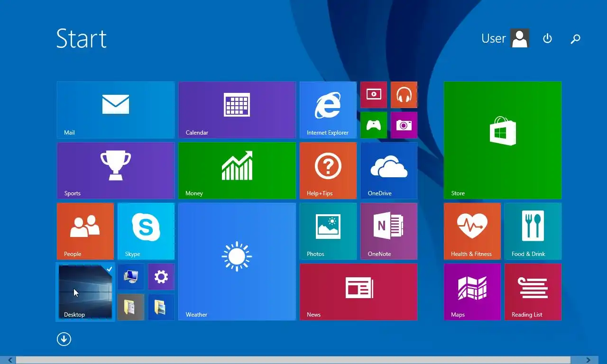The height and width of the screenshot is (364, 607).
Task: Open the Internet Explorer tile
Action: coord(328,110)
